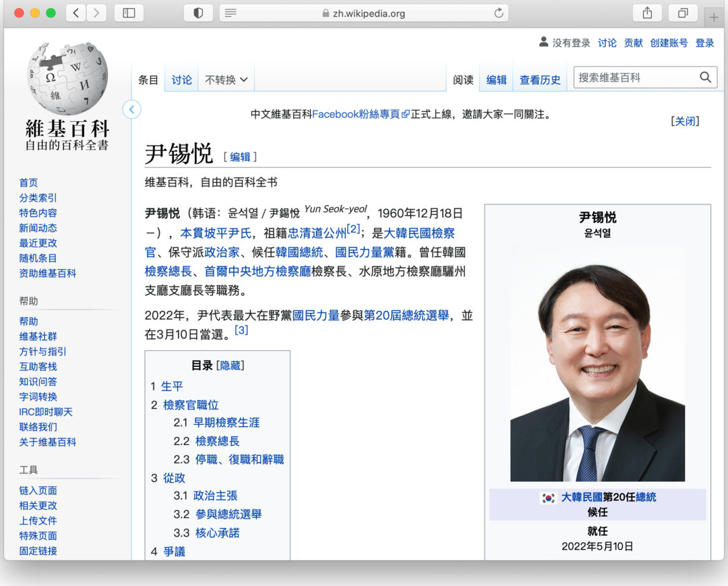Click 维基社群 in the sidebar

pos(38,336)
